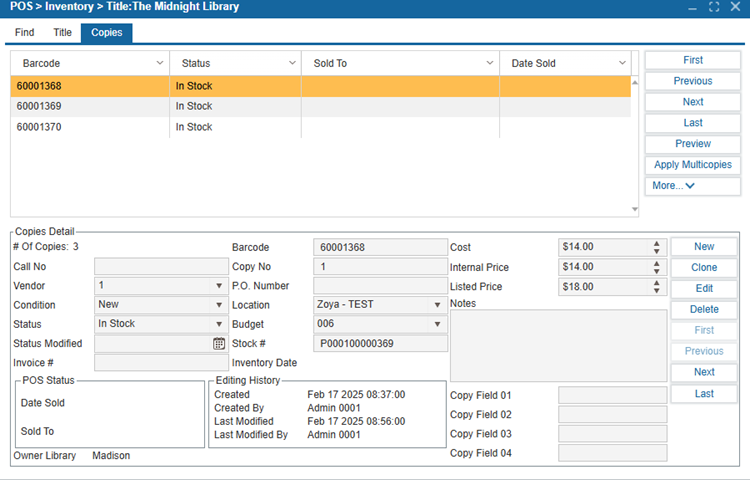Click the top First button beside the grid

click(x=693, y=60)
